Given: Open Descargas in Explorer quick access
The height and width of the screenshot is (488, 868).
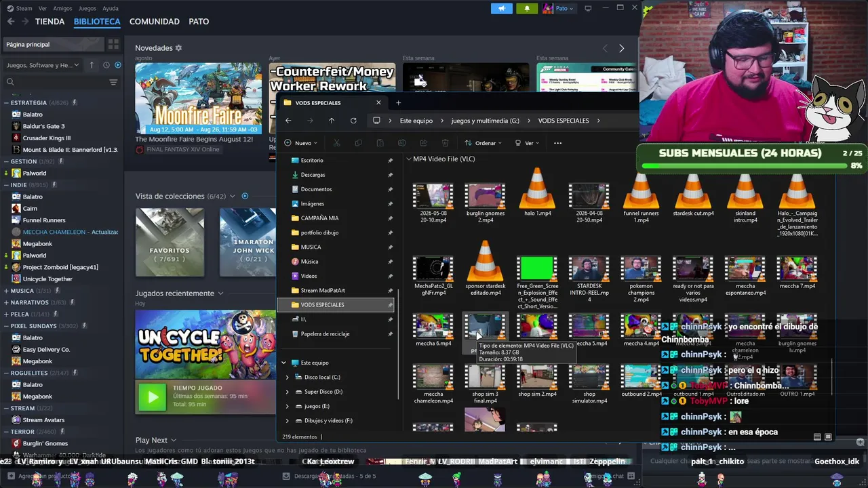Looking at the screenshot, I should click(x=313, y=175).
